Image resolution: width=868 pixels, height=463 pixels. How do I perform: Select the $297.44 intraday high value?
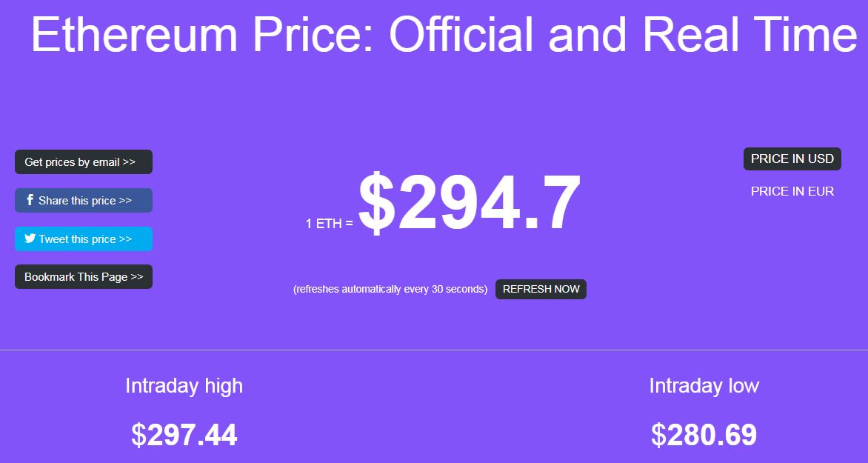click(x=184, y=435)
